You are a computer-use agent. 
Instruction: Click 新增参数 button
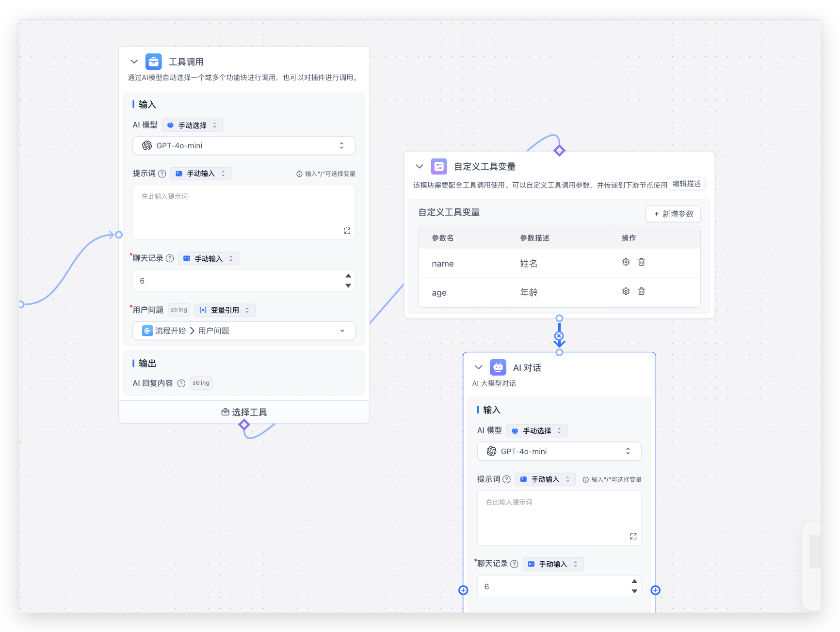tap(673, 214)
